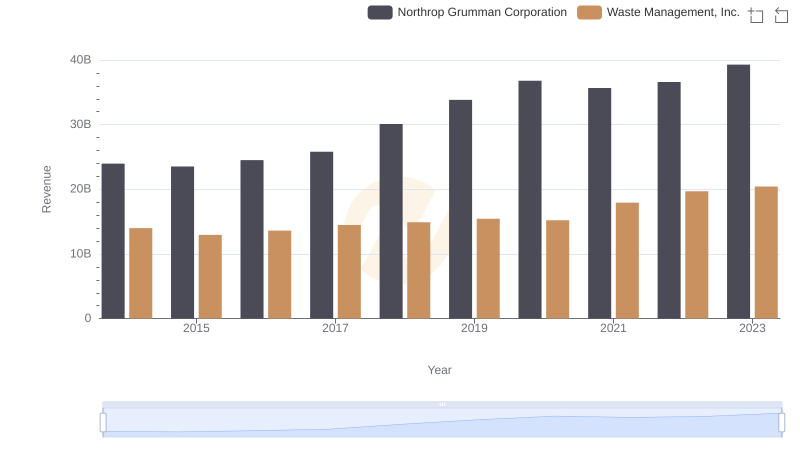
Task: Click the 20B y-axis label
Action: point(81,189)
